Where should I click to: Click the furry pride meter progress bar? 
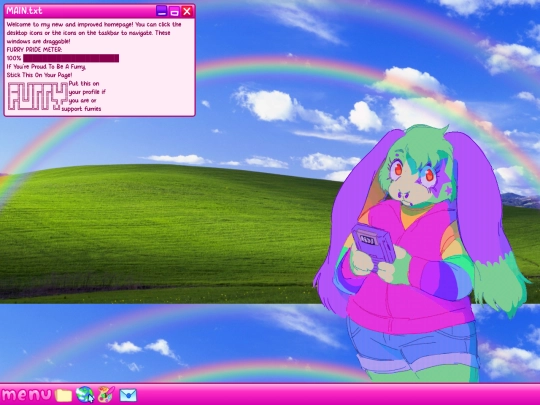tap(71, 58)
